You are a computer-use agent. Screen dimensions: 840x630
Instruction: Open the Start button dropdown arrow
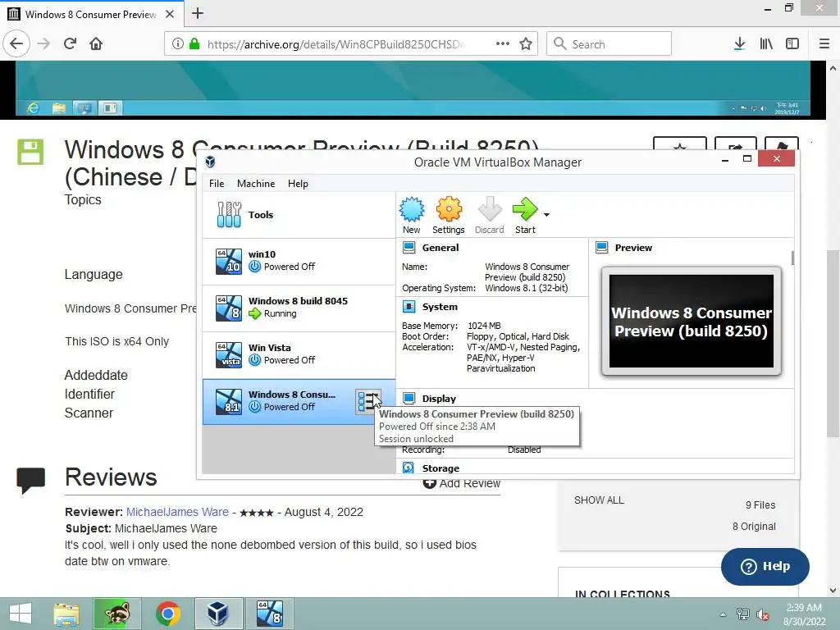pos(546,215)
